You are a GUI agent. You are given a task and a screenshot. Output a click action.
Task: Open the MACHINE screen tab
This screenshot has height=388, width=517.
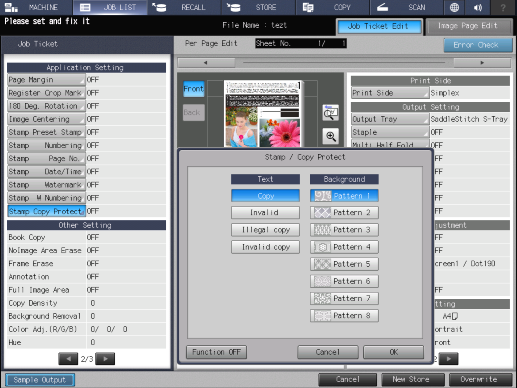[36, 7]
